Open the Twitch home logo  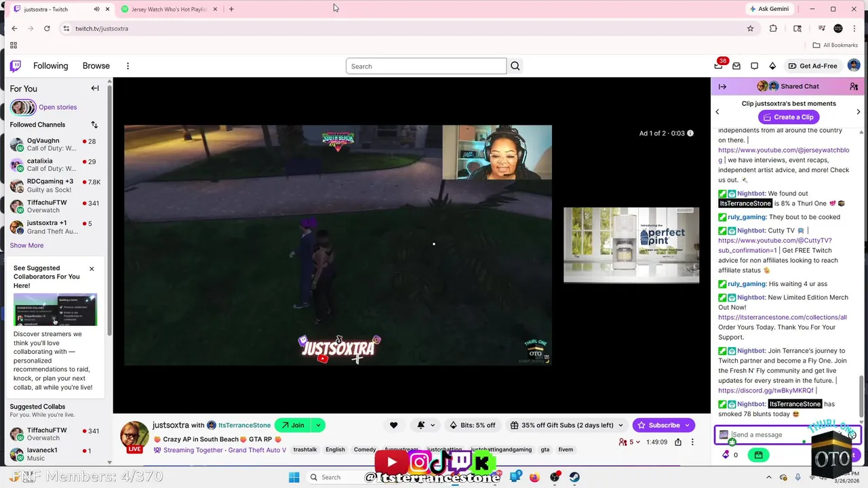point(16,66)
